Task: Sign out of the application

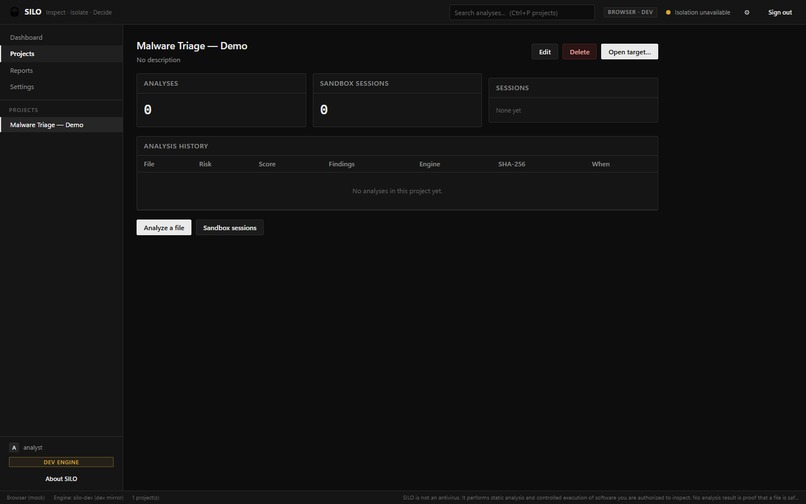Action: coord(780,12)
